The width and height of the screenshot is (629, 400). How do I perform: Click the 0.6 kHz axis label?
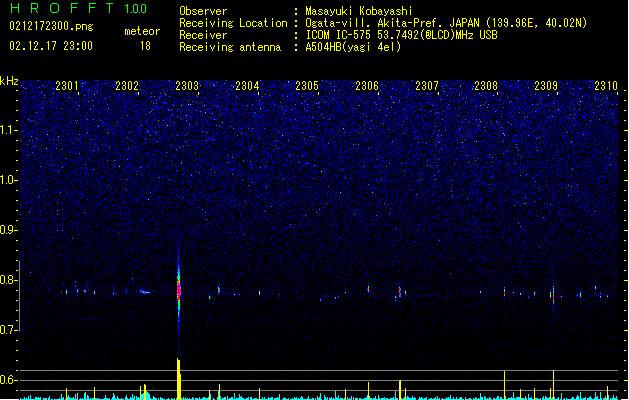coord(8,380)
